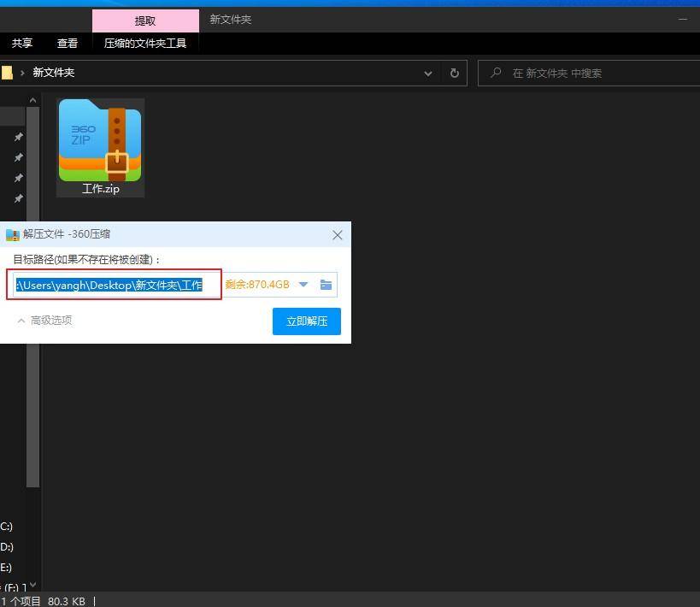
Task: Expand the address bar history dropdown
Action: (427, 74)
